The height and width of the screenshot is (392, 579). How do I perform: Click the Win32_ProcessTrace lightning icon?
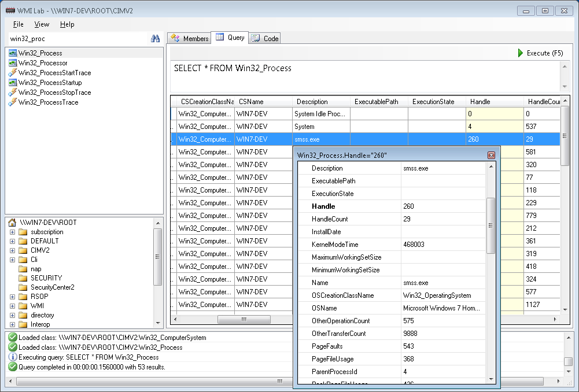13,102
